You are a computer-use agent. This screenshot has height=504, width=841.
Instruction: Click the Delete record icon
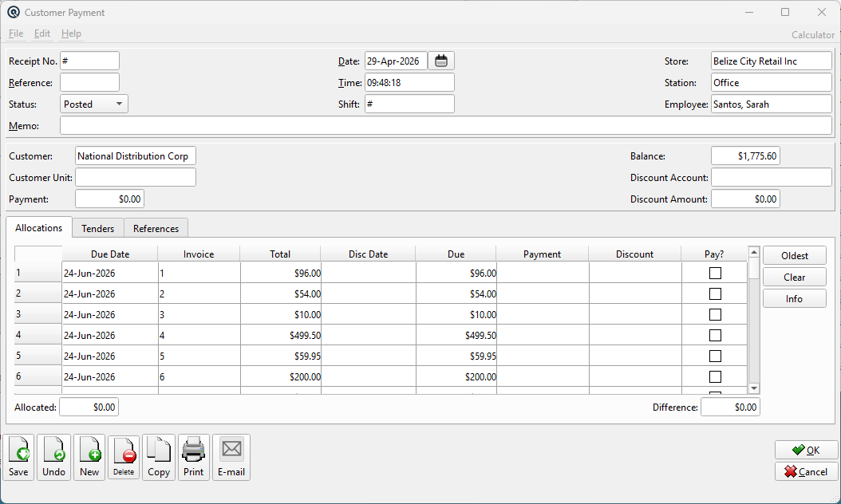click(x=124, y=458)
